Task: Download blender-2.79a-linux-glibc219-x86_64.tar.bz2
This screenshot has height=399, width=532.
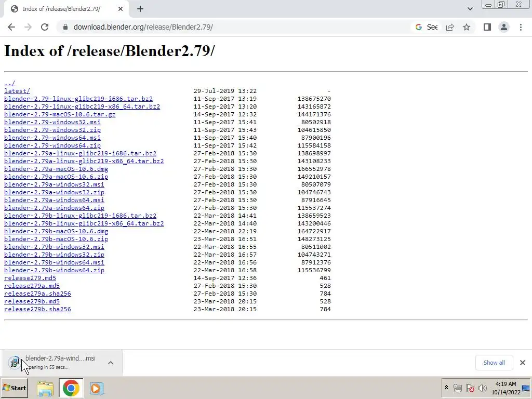Action: tap(84, 161)
